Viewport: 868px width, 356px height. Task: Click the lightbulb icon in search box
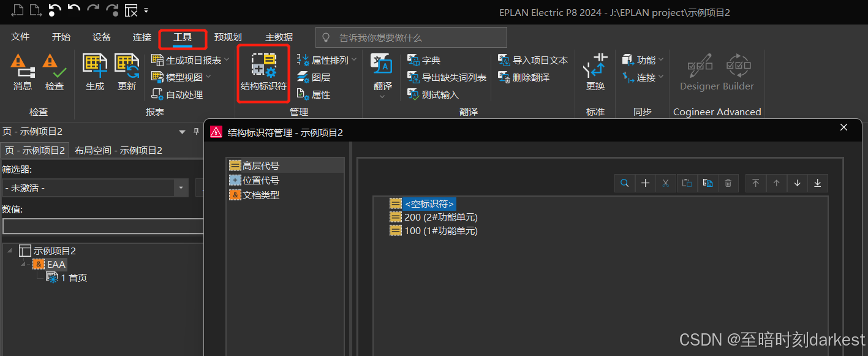click(326, 37)
